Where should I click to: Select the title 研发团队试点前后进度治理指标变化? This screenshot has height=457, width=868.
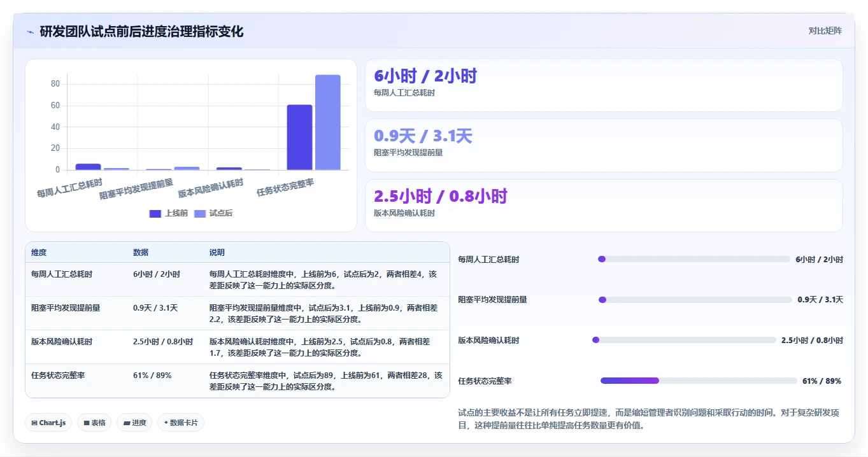point(141,31)
